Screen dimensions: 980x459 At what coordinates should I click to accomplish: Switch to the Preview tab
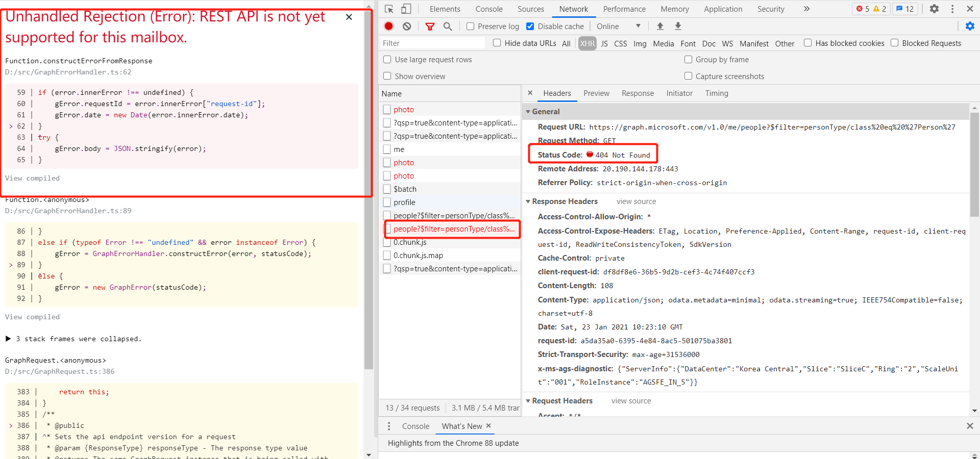pyautogui.click(x=596, y=93)
